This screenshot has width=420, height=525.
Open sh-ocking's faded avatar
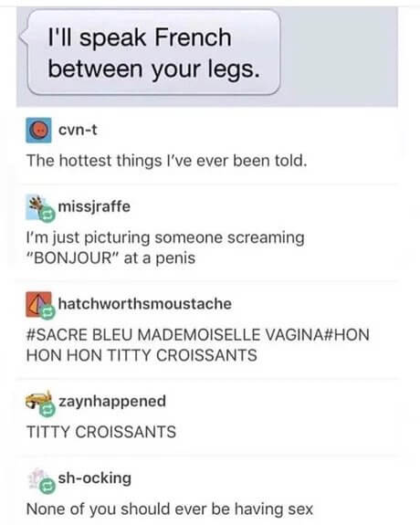pos(37,478)
